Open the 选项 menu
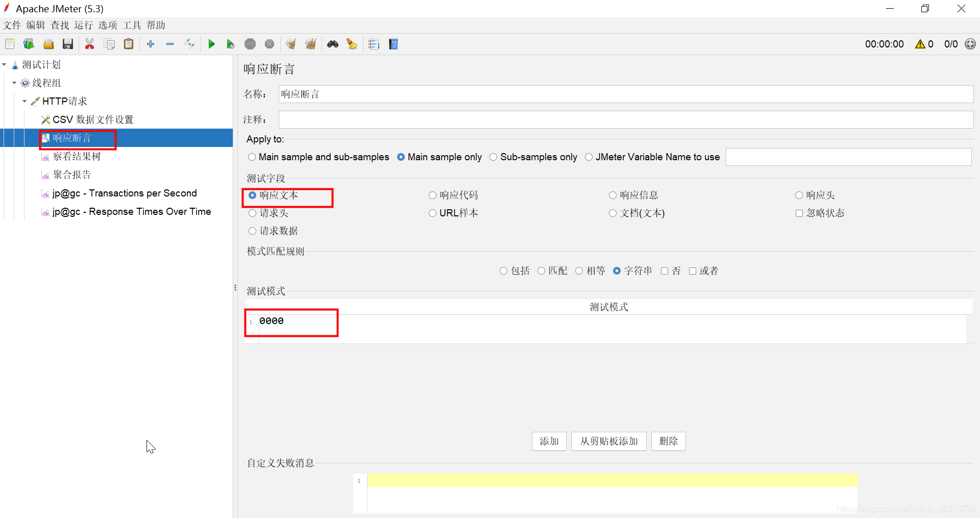 (x=108, y=25)
